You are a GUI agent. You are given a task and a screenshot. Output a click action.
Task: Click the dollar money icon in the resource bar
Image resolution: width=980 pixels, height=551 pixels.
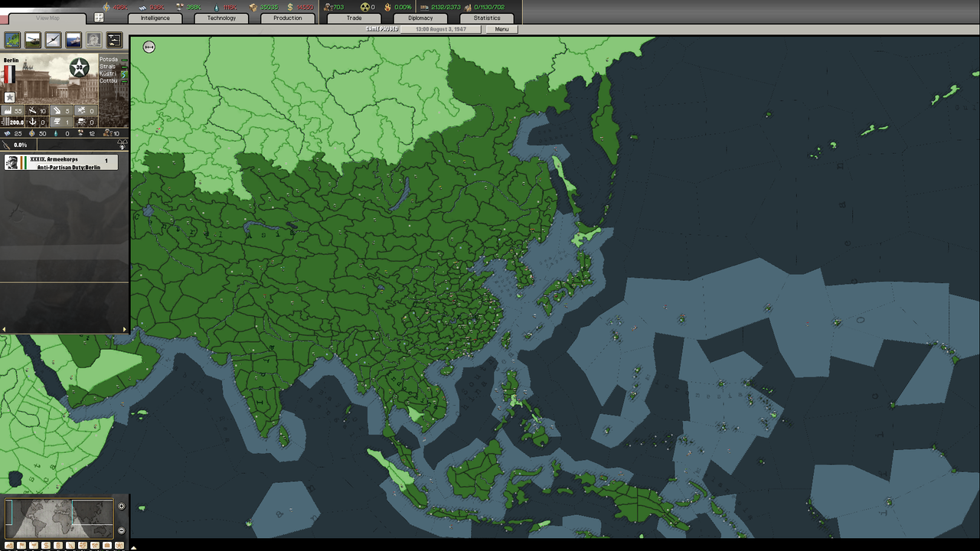[x=290, y=5]
